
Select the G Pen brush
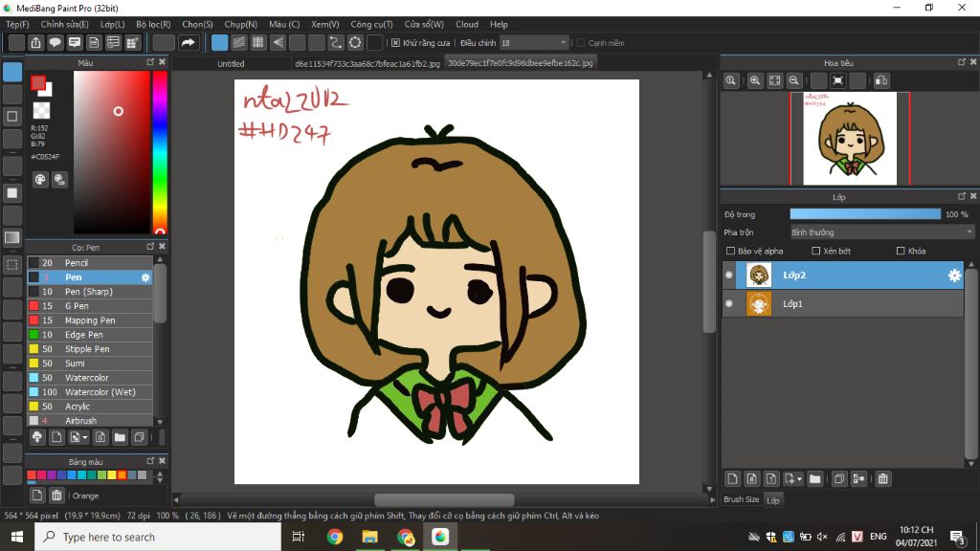tap(89, 306)
